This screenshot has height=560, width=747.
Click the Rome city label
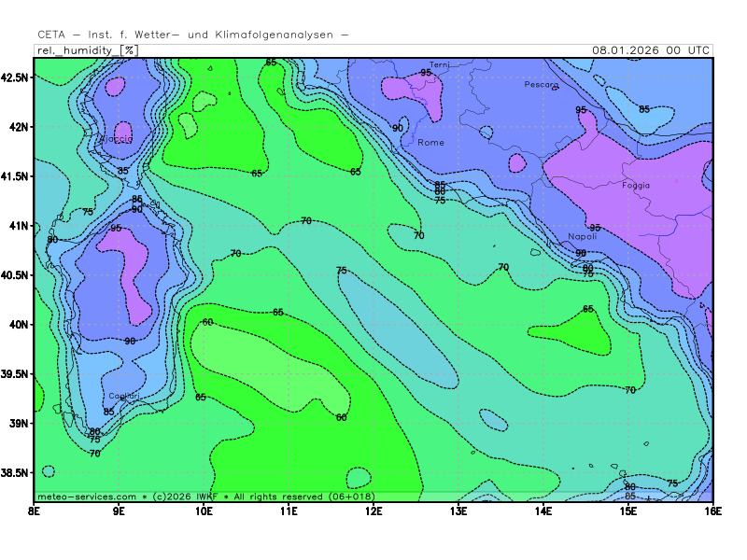[430, 143]
